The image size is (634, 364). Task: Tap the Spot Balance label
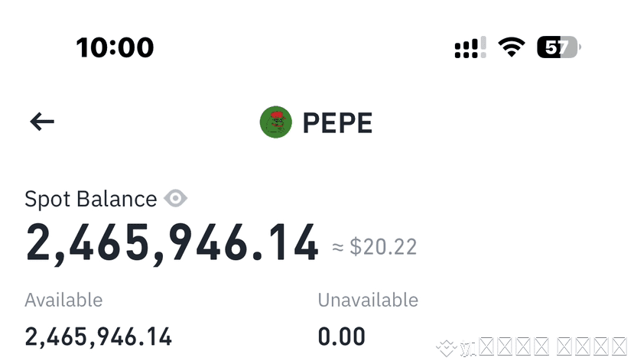click(x=90, y=200)
